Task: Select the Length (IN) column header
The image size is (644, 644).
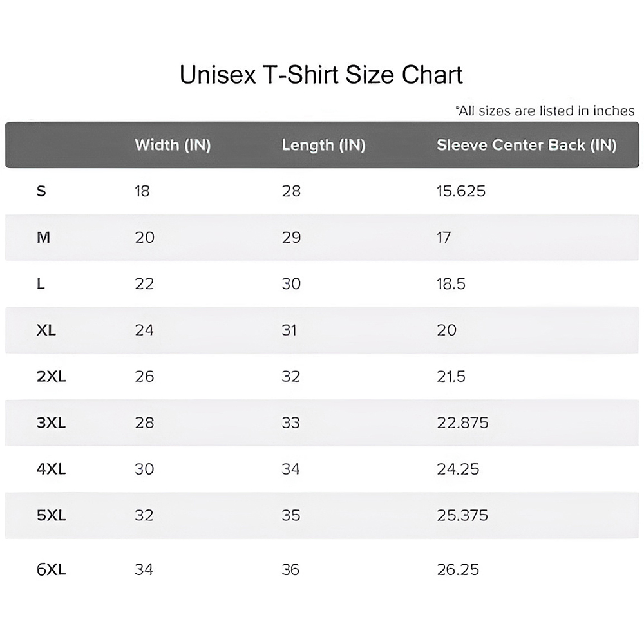Action: 323,145
